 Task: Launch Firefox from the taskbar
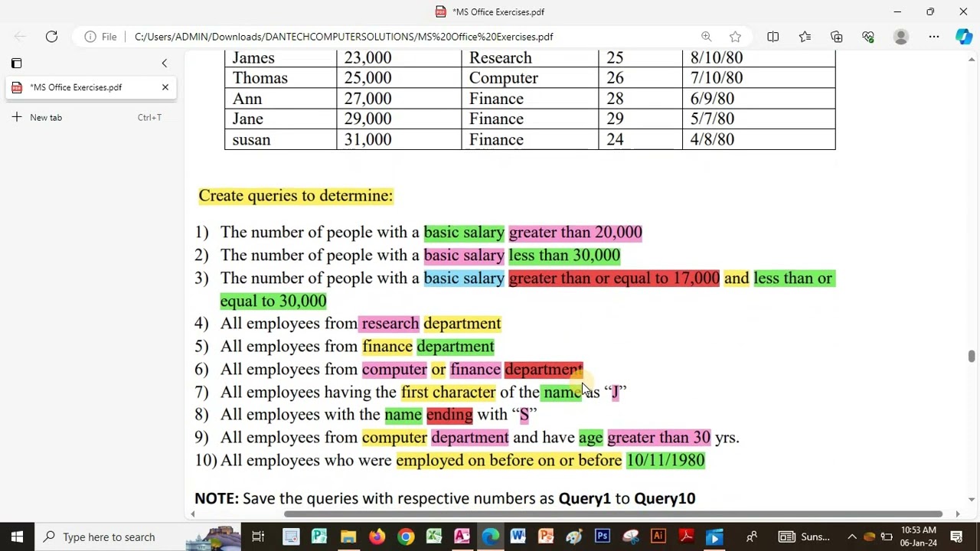[x=377, y=536]
